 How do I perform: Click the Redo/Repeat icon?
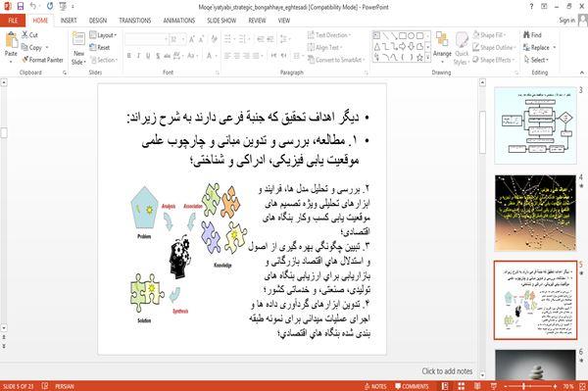click(x=50, y=7)
